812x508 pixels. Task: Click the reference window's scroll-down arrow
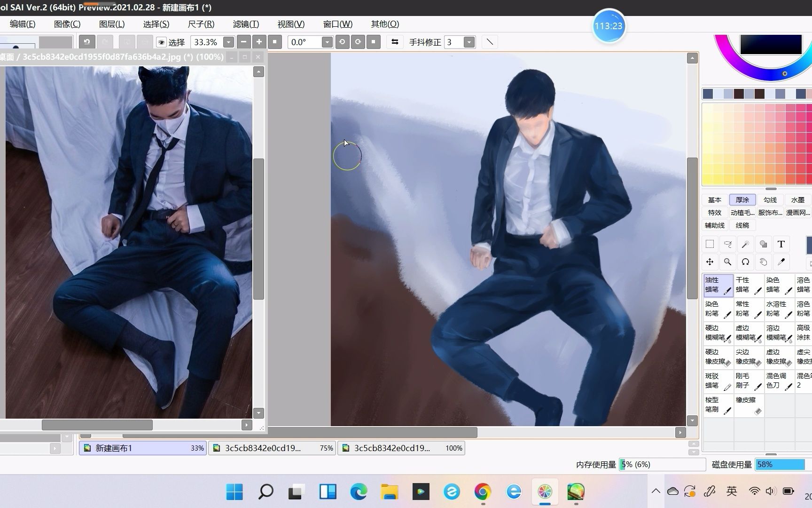pyautogui.click(x=258, y=413)
